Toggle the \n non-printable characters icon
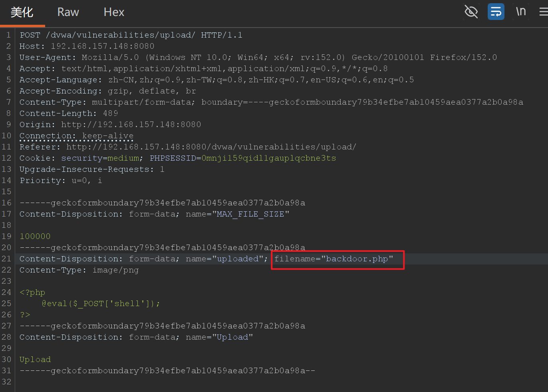 521,12
